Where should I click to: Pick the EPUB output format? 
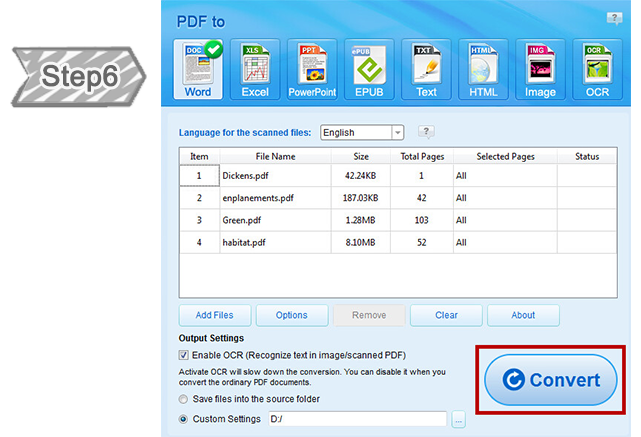[x=369, y=70]
